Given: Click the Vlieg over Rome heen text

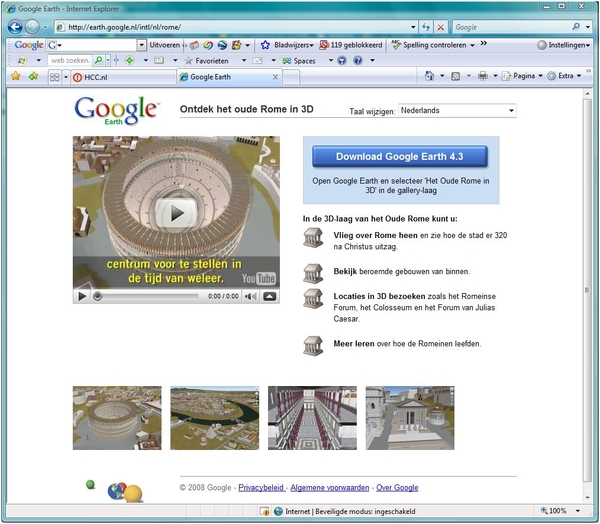Looking at the screenshot, I should (375, 235).
